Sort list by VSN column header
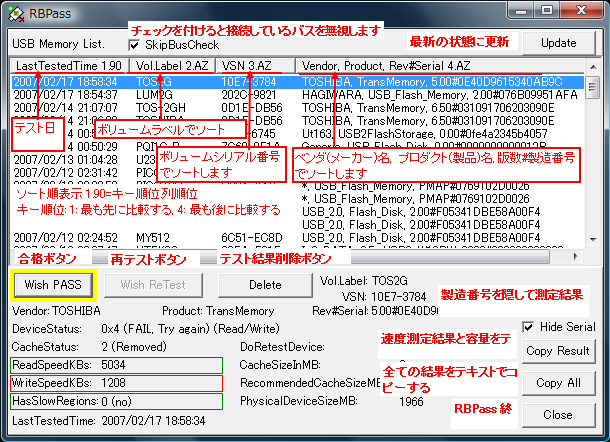 click(x=258, y=66)
